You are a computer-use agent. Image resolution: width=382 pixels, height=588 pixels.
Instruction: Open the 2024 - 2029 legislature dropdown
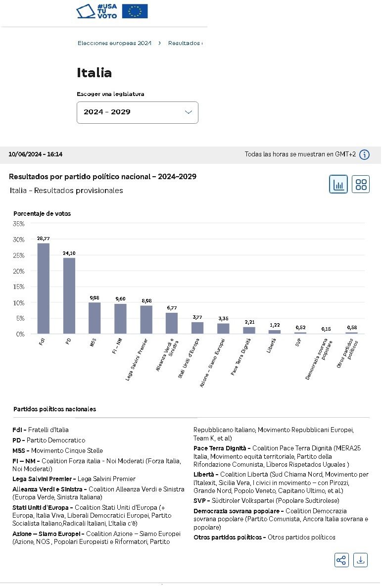[x=137, y=112]
